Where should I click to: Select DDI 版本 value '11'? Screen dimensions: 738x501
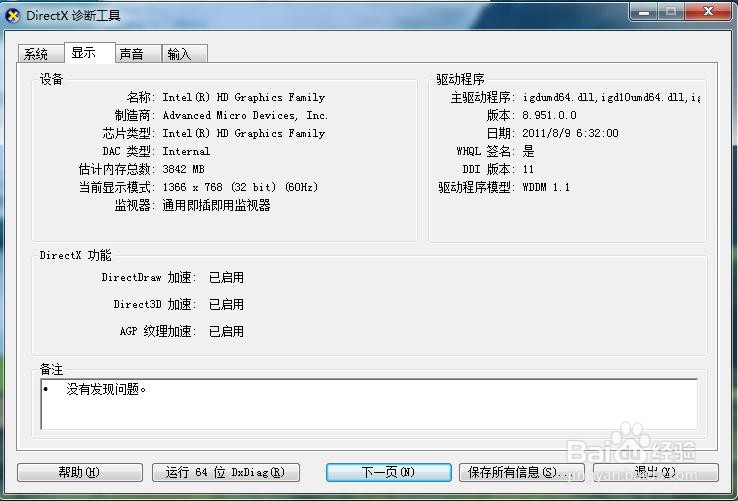pyautogui.click(x=528, y=169)
